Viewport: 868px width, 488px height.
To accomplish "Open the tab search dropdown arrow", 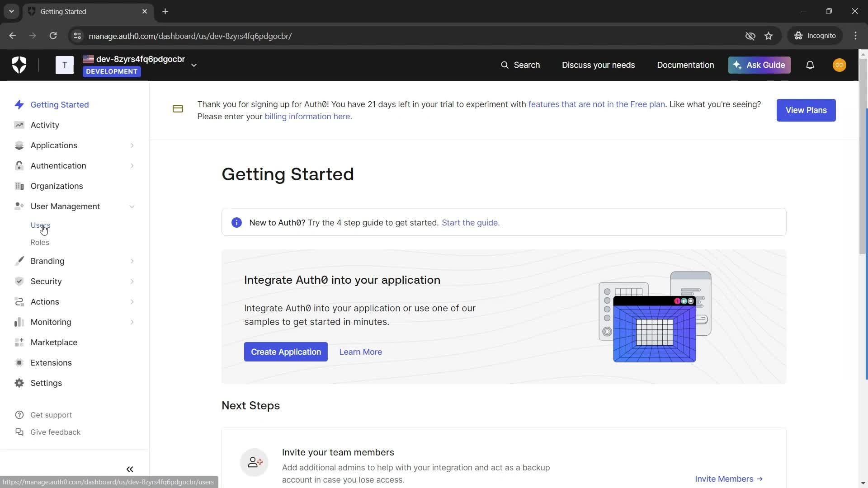I will pyautogui.click(x=11, y=11).
